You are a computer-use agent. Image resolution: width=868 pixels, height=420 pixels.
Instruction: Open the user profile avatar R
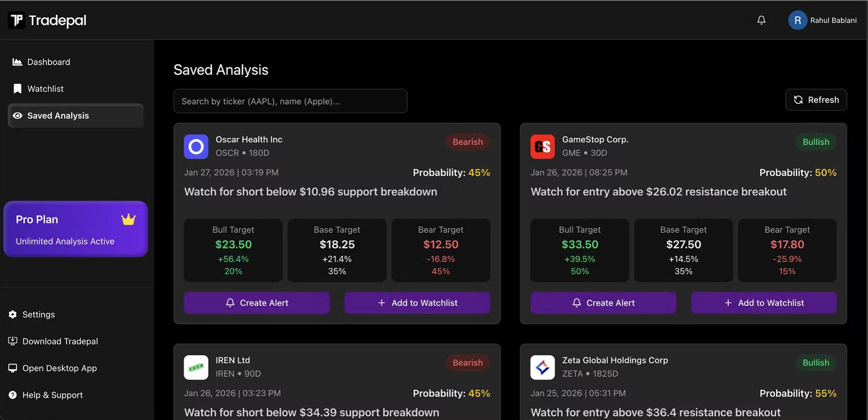[x=798, y=20]
